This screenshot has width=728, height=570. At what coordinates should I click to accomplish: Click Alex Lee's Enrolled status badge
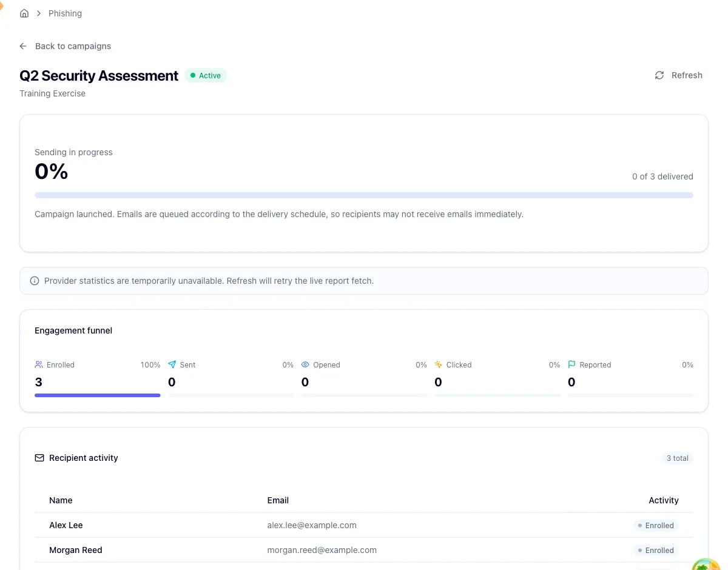pos(656,526)
